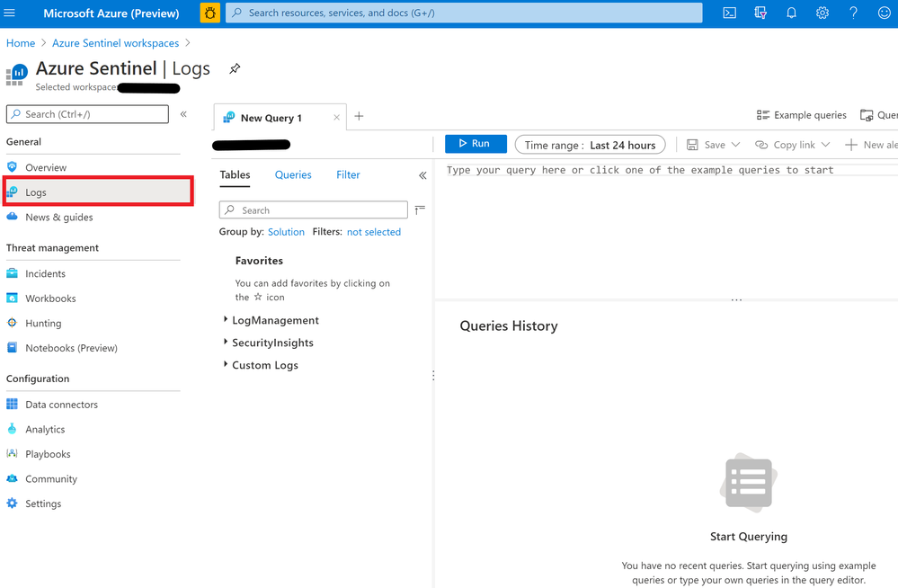
Task: Open Cloud Shell from the top bar
Action: 729,13
